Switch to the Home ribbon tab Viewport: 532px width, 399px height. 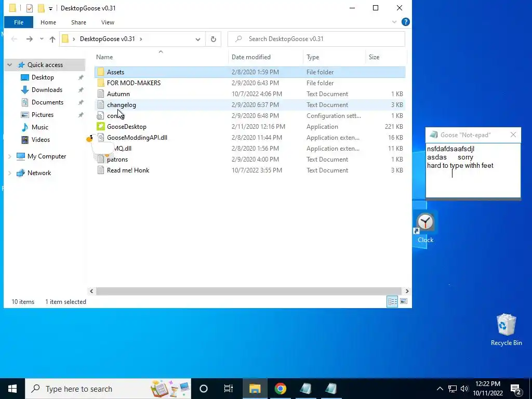48,22
